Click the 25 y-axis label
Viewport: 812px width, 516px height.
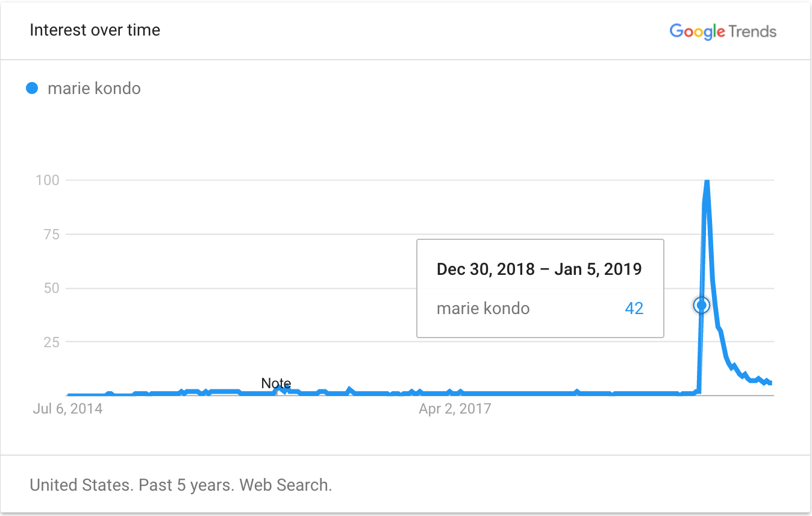point(51,342)
